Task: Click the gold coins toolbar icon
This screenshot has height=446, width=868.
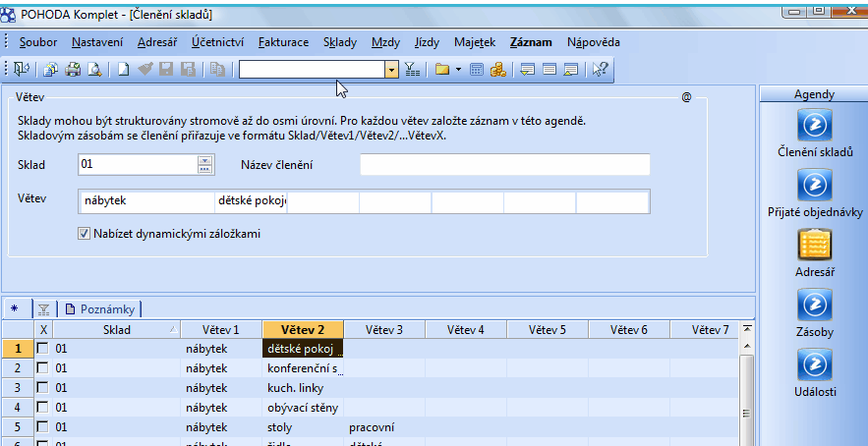Action: (498, 69)
